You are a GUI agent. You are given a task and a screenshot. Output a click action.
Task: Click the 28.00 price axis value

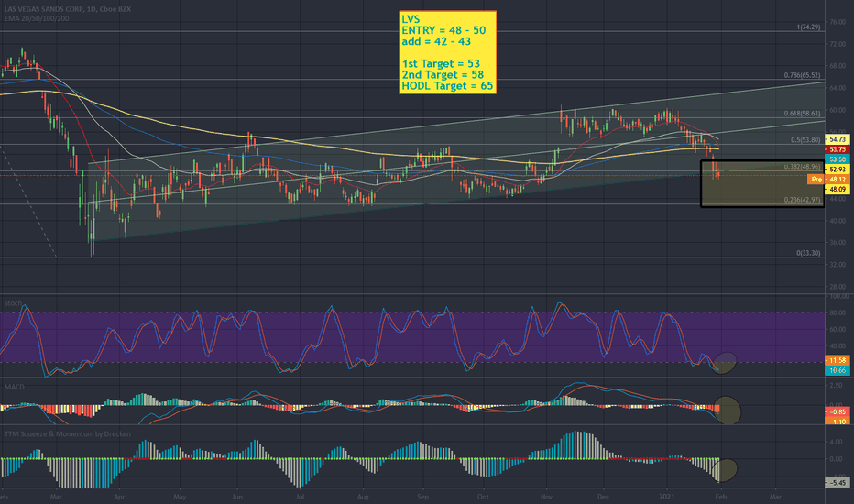837,287
